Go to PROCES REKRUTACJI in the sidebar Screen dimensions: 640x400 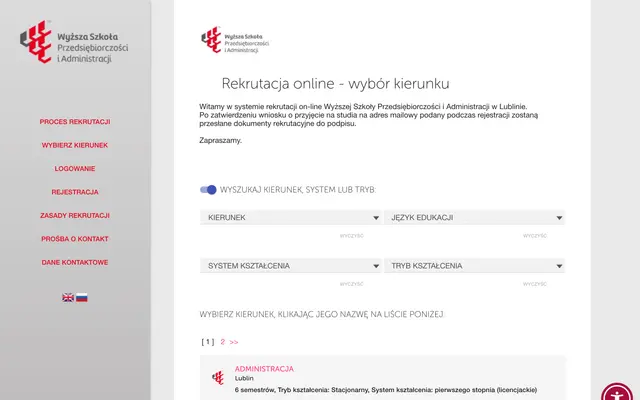[x=75, y=122]
